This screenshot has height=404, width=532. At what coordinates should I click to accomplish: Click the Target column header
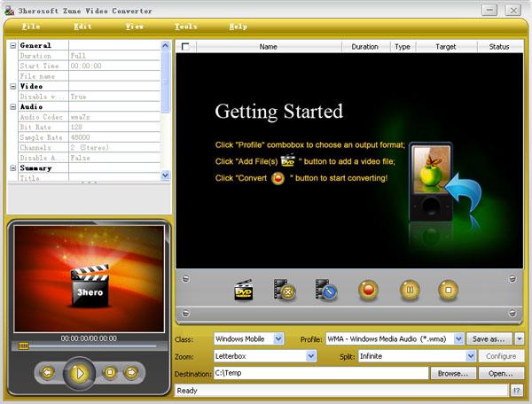(x=446, y=47)
